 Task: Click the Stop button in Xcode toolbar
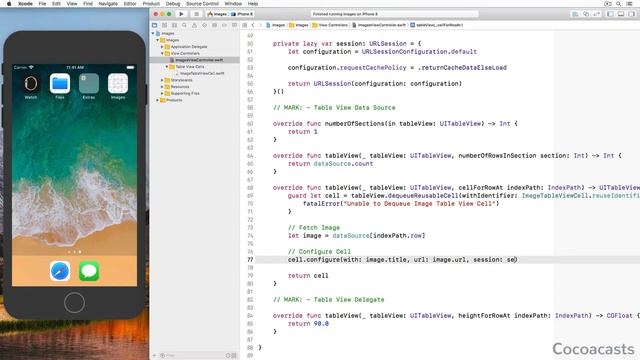point(196,14)
